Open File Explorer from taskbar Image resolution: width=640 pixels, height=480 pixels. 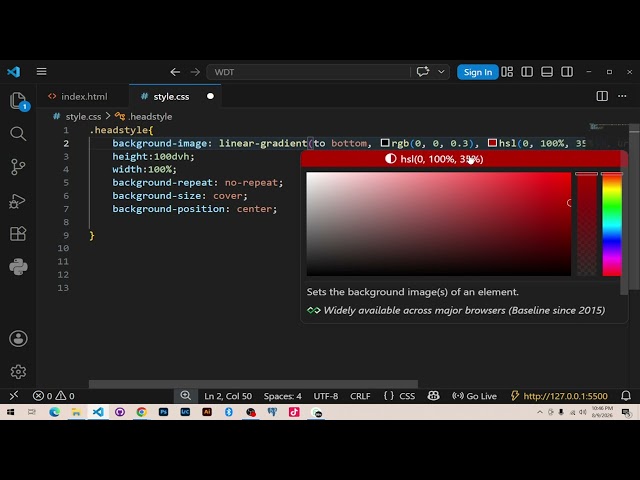coord(76,412)
